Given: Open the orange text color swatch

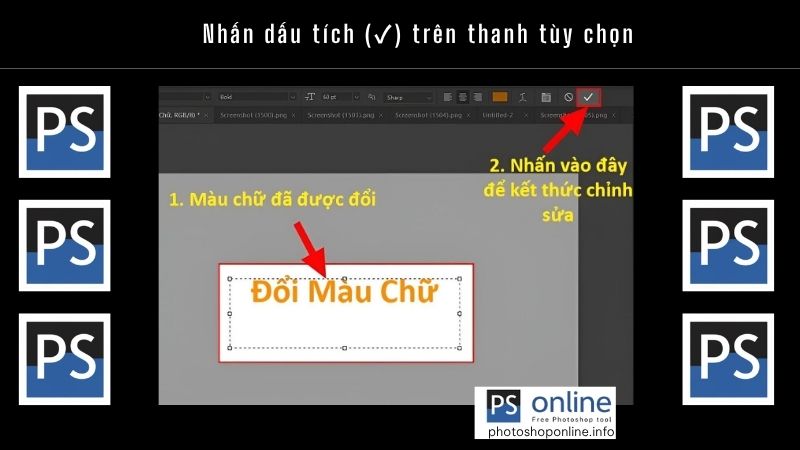Looking at the screenshot, I should pyautogui.click(x=499, y=97).
